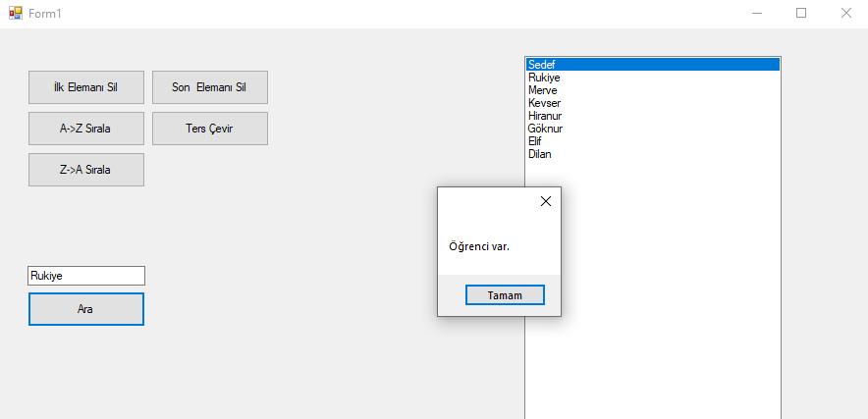The image size is (868, 419).
Task: Select Hiranur from the list
Action: [x=545, y=116]
